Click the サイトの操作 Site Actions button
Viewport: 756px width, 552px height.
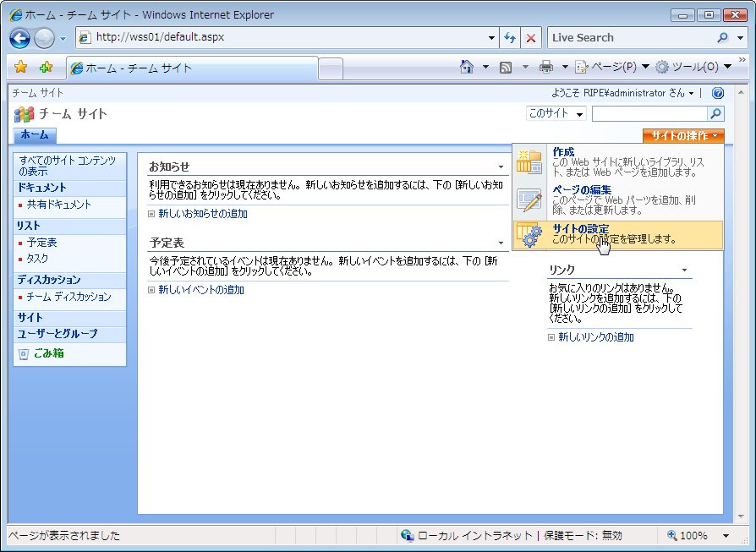point(683,136)
